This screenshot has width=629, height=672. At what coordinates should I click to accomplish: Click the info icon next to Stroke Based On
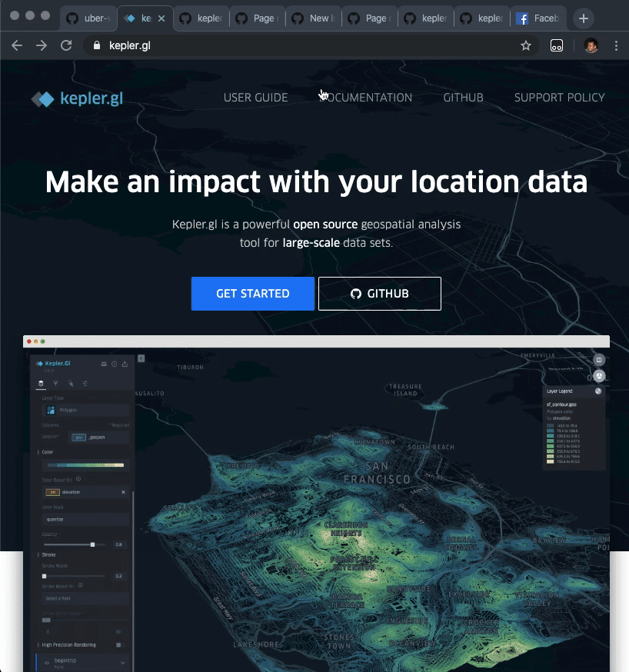click(x=81, y=585)
